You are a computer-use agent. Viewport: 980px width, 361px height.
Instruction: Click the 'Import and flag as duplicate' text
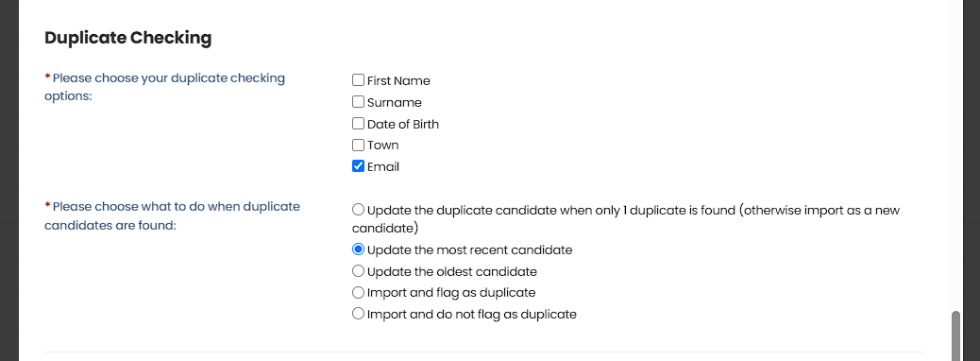pos(451,293)
